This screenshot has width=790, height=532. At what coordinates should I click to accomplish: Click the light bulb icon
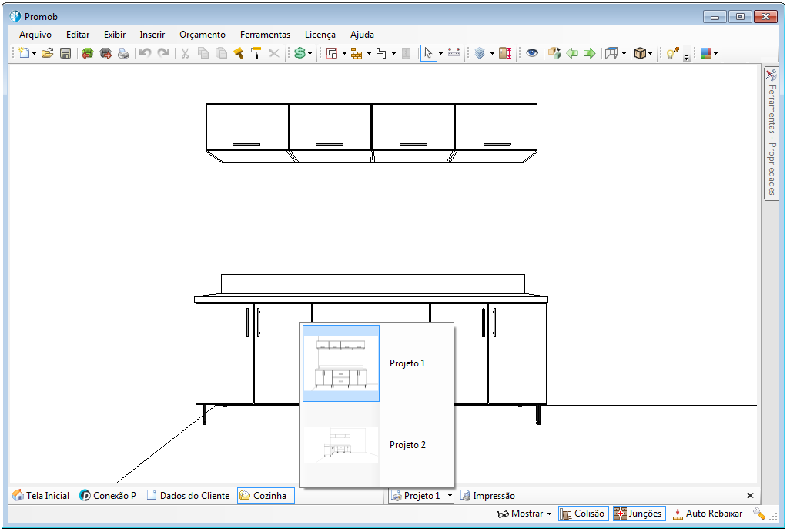pyautogui.click(x=672, y=53)
